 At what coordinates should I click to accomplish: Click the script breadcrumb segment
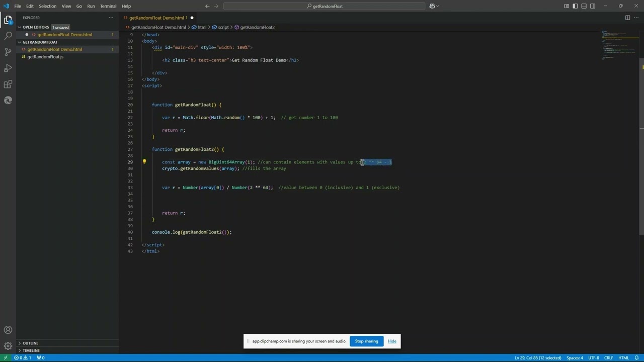coord(220,27)
